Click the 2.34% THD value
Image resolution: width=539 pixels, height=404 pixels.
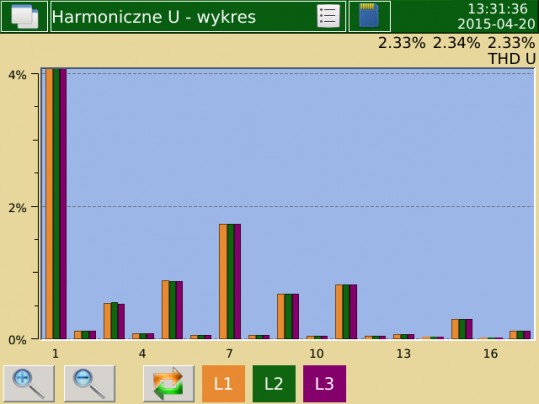pos(456,43)
